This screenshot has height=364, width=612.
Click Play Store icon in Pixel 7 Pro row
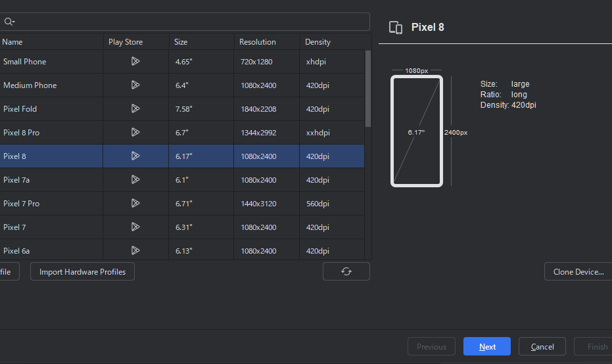135,203
